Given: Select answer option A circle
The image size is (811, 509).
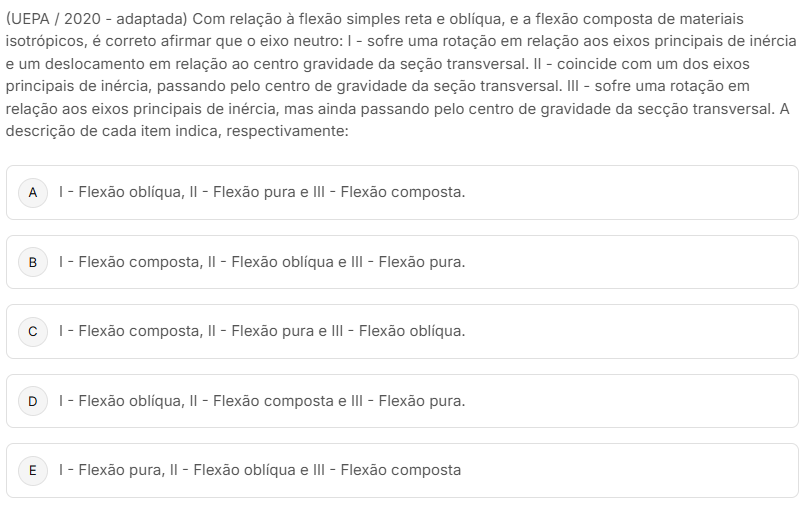Looking at the screenshot, I should [33, 192].
